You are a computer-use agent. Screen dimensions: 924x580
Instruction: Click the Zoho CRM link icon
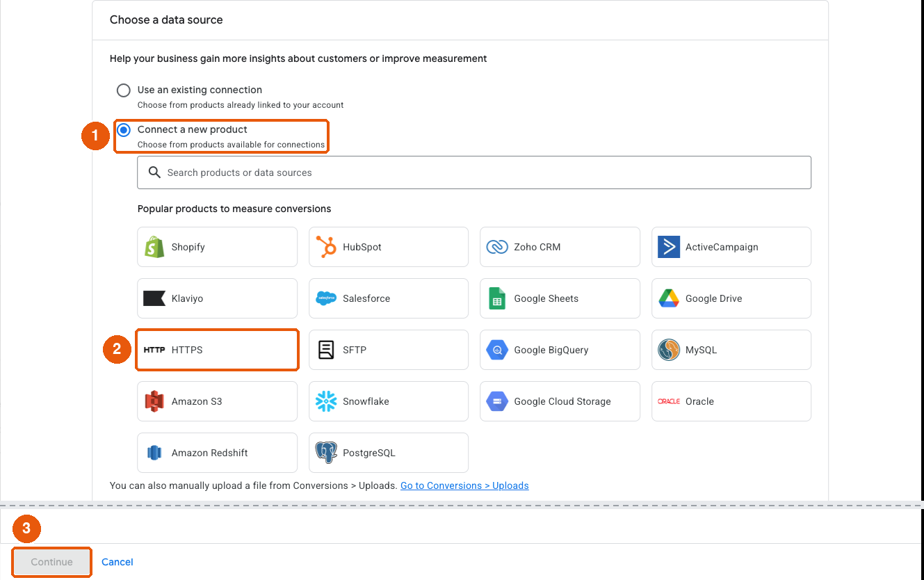tap(497, 247)
